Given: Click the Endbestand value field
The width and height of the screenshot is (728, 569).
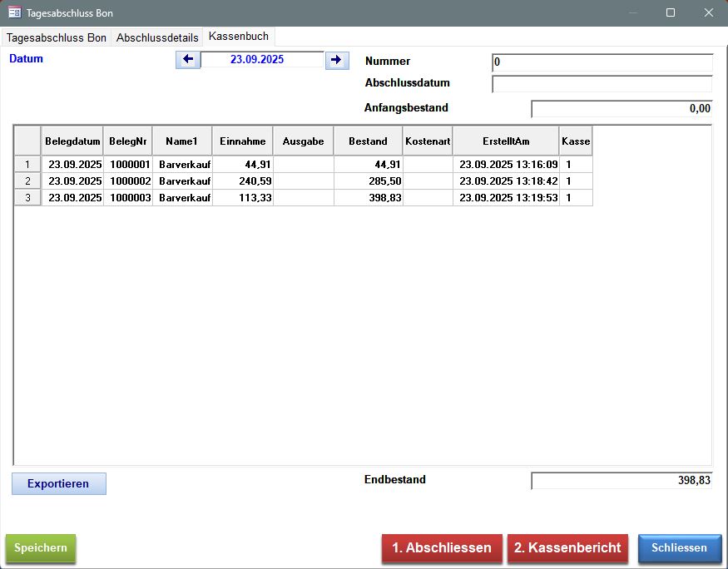Looking at the screenshot, I should tap(622, 481).
